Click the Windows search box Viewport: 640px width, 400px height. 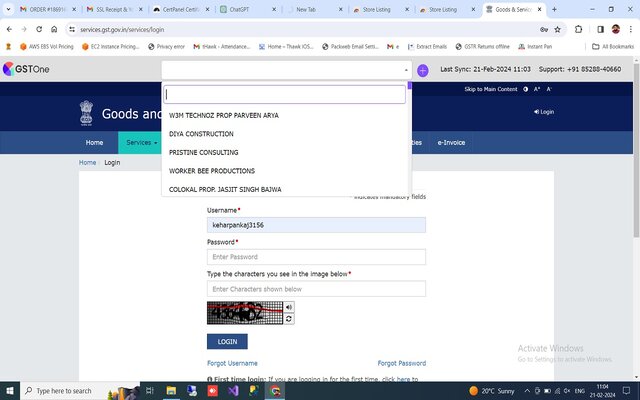80,391
